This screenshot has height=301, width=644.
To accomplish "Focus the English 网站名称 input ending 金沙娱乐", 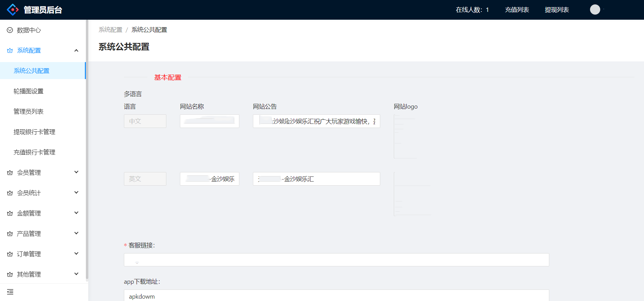I will [209, 179].
